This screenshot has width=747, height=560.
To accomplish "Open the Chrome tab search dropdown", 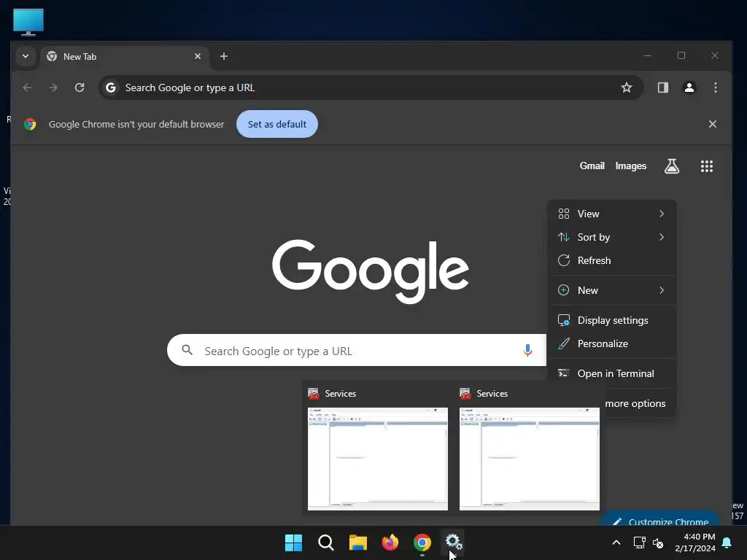I will coord(26,56).
